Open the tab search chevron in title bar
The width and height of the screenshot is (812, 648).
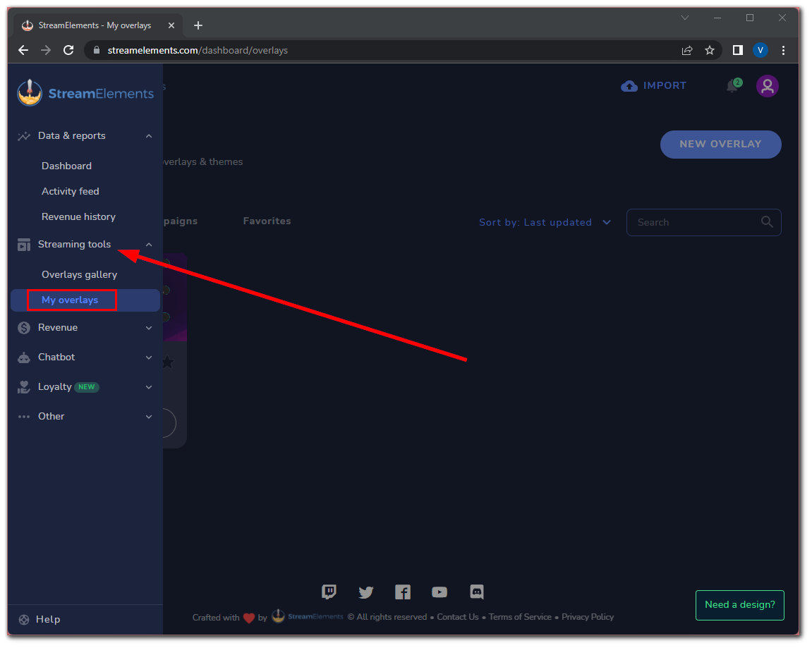point(685,18)
